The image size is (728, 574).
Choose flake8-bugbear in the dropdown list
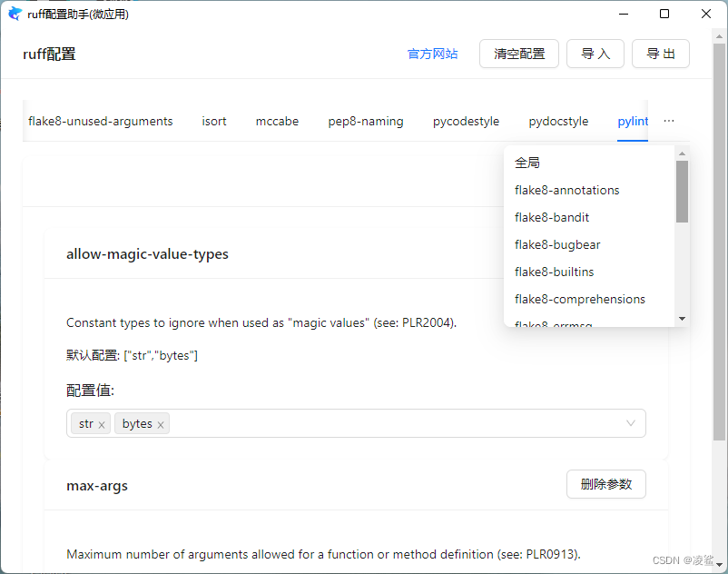[589, 244]
